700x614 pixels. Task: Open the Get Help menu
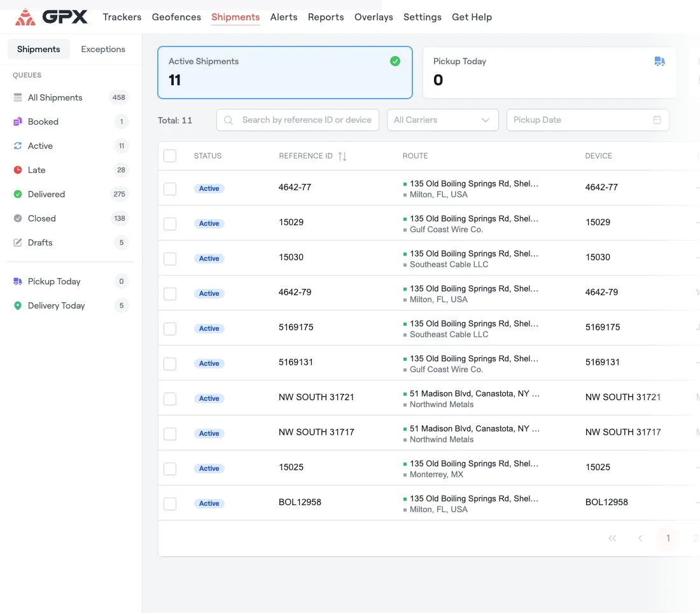point(472,17)
